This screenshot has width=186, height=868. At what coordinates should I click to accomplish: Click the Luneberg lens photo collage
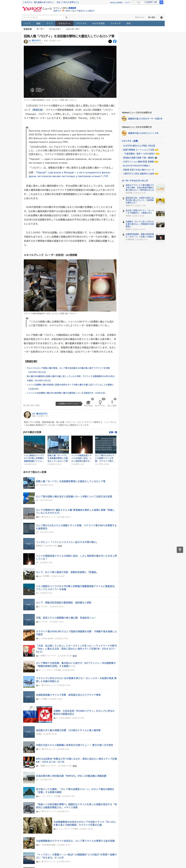[x=70, y=285]
